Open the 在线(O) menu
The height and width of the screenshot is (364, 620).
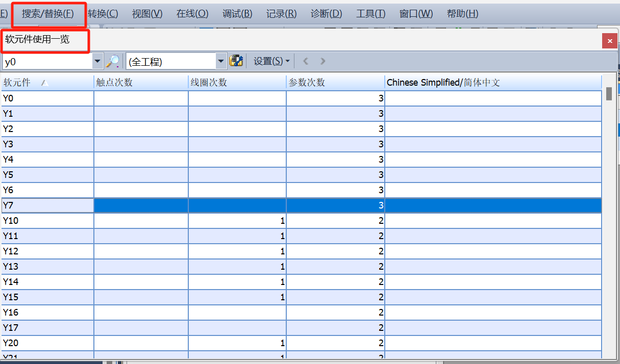(192, 14)
